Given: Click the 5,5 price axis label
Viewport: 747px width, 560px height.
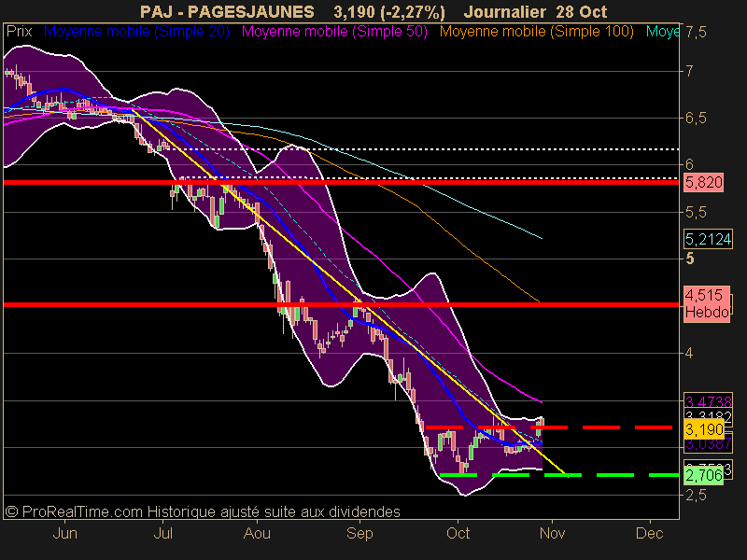Looking at the screenshot, I should pyautogui.click(x=696, y=213).
